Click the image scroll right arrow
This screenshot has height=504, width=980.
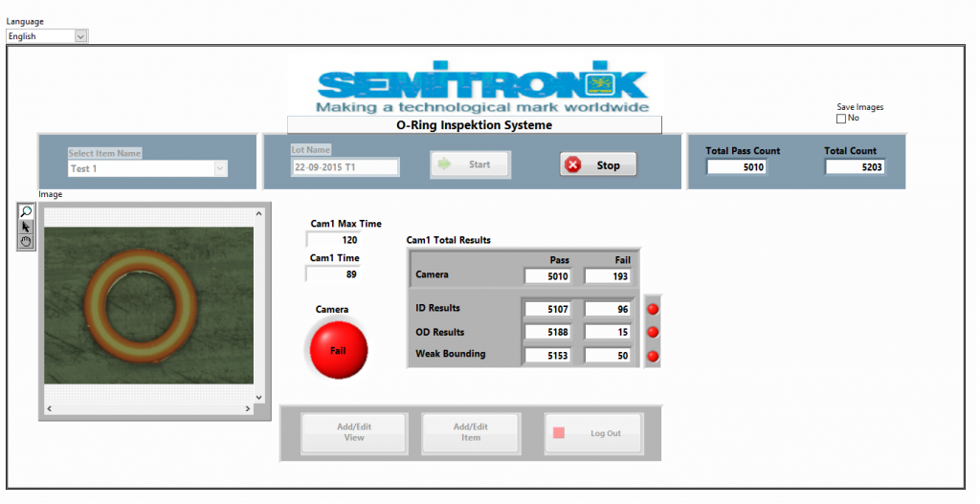pos(248,409)
